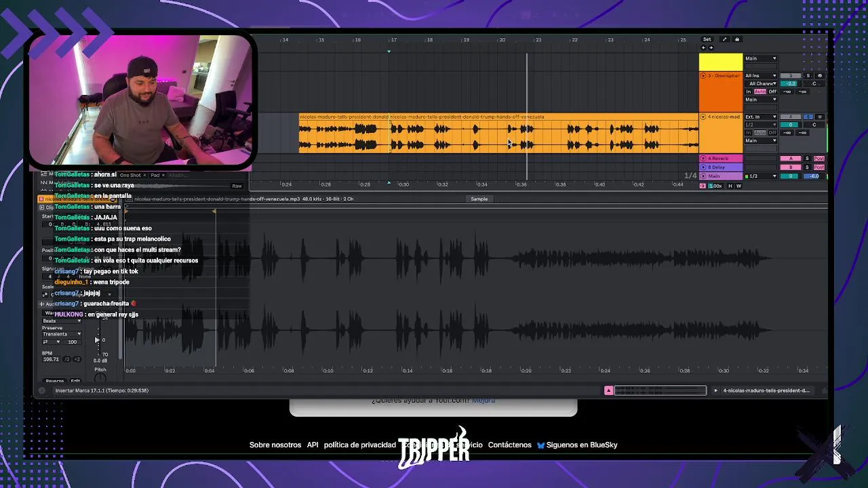Open Omnisphere All Channels dropdown
Viewport: 868px width, 488px height.
click(x=761, y=83)
